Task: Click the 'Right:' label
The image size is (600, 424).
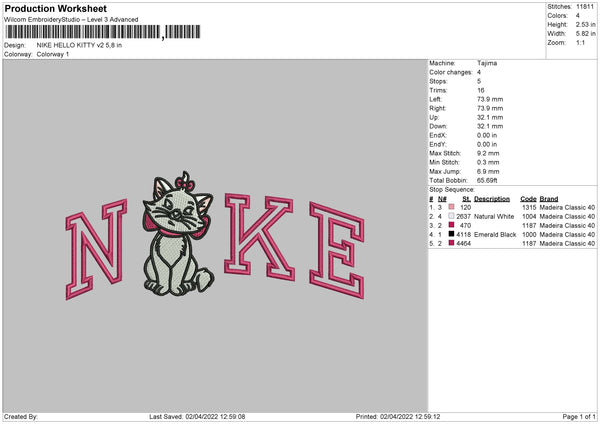Action: tap(437, 108)
